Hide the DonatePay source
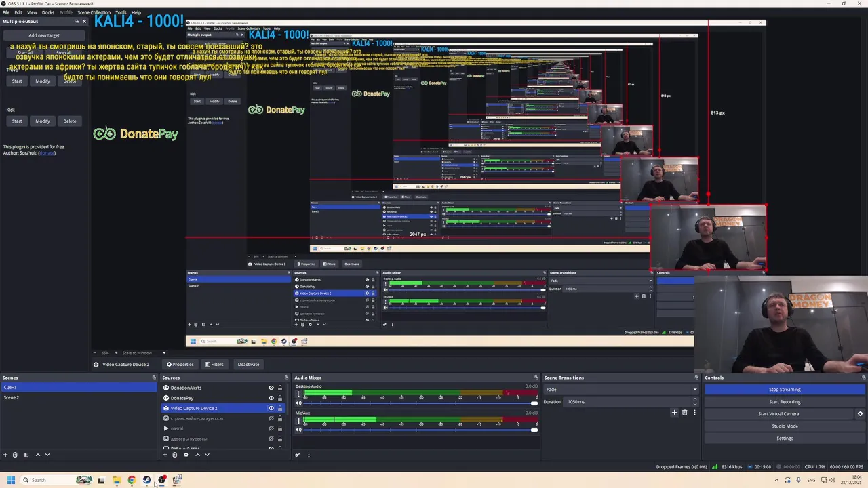The image size is (868, 488). (271, 398)
